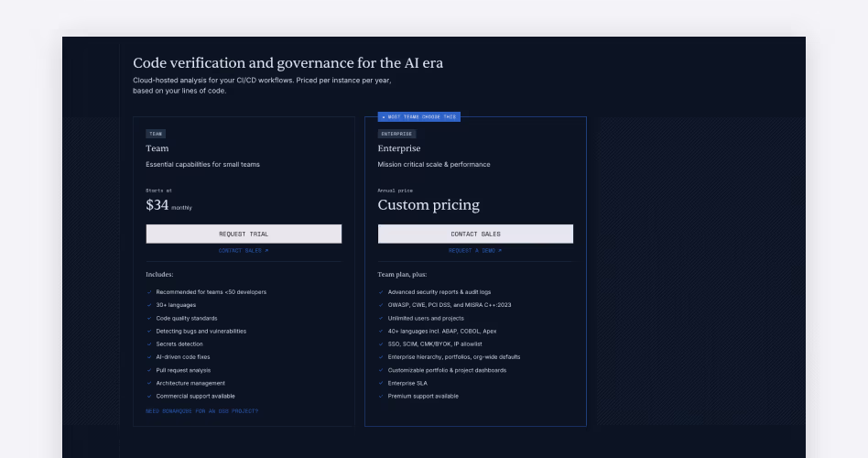Image resolution: width=868 pixels, height=458 pixels.
Task: Click the Custom pricing text
Action: (429, 205)
